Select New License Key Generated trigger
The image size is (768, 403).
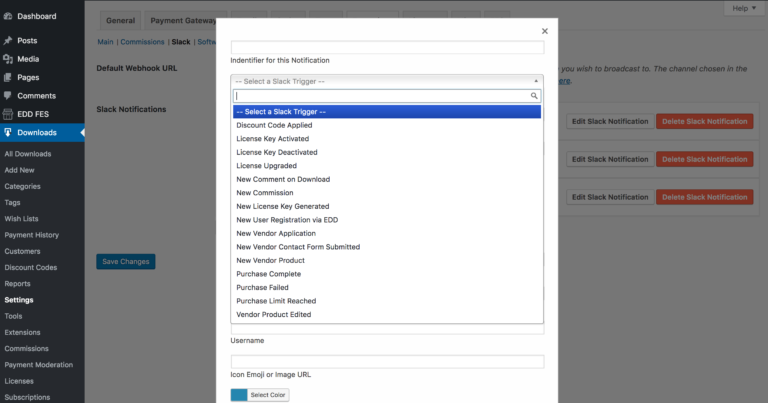click(387, 206)
